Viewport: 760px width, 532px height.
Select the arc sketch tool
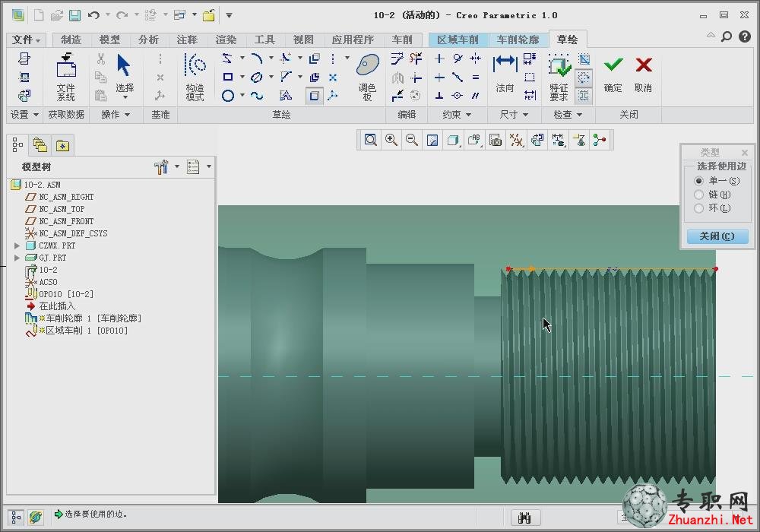click(256, 59)
